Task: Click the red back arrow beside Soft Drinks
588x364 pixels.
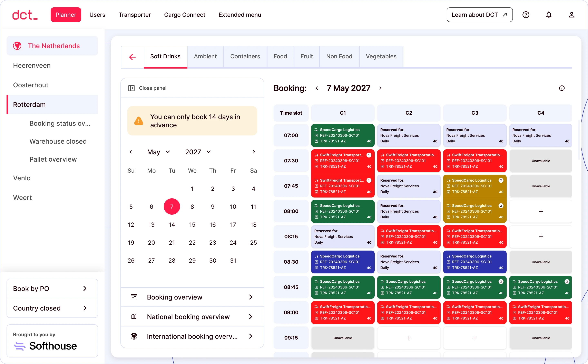Action: 132,57
